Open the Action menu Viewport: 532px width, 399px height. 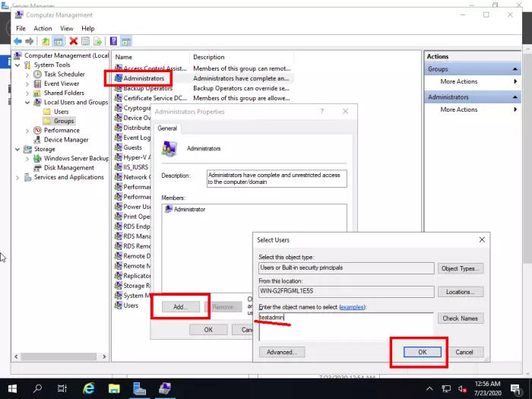43,29
